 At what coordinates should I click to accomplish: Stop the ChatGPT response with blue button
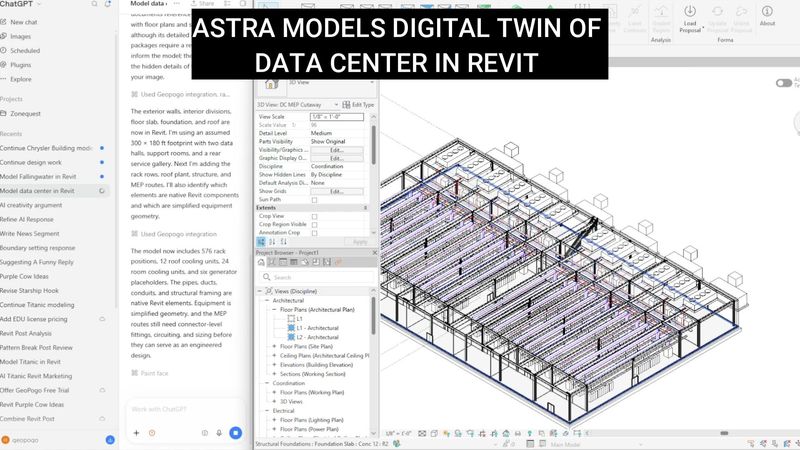tap(235, 433)
